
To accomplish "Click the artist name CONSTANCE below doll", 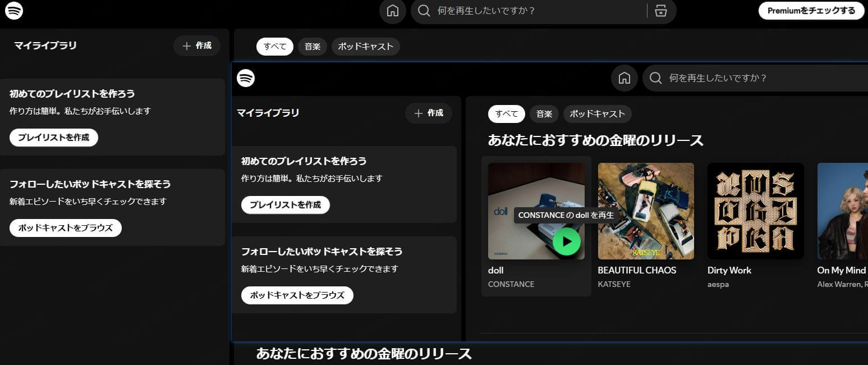I will coord(511,284).
